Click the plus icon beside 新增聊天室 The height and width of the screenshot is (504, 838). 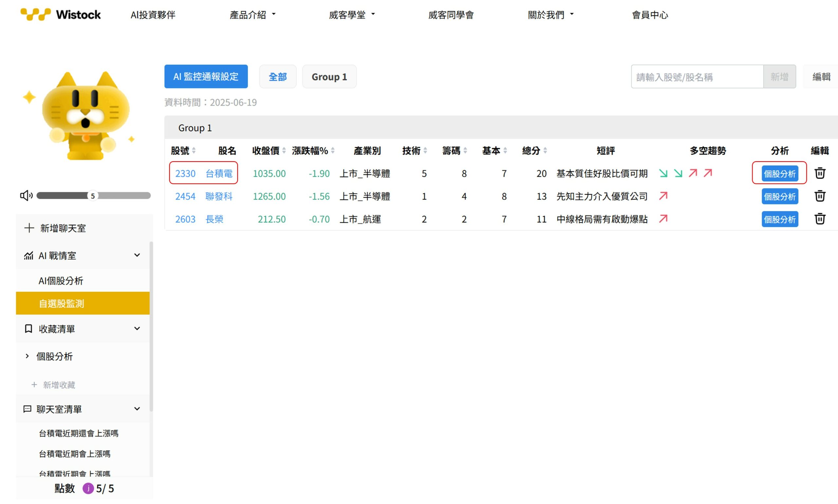(x=28, y=228)
